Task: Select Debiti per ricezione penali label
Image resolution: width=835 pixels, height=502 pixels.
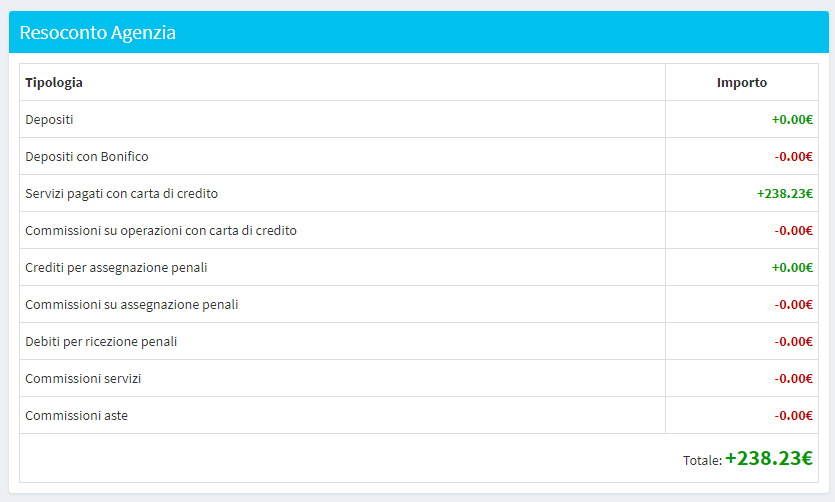Action: click(101, 341)
